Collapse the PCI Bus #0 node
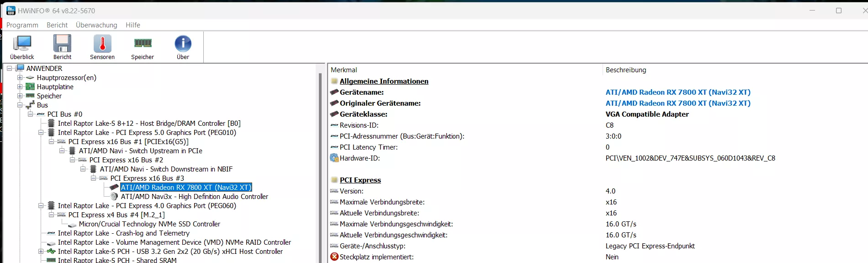The height and width of the screenshot is (263, 868). point(30,114)
